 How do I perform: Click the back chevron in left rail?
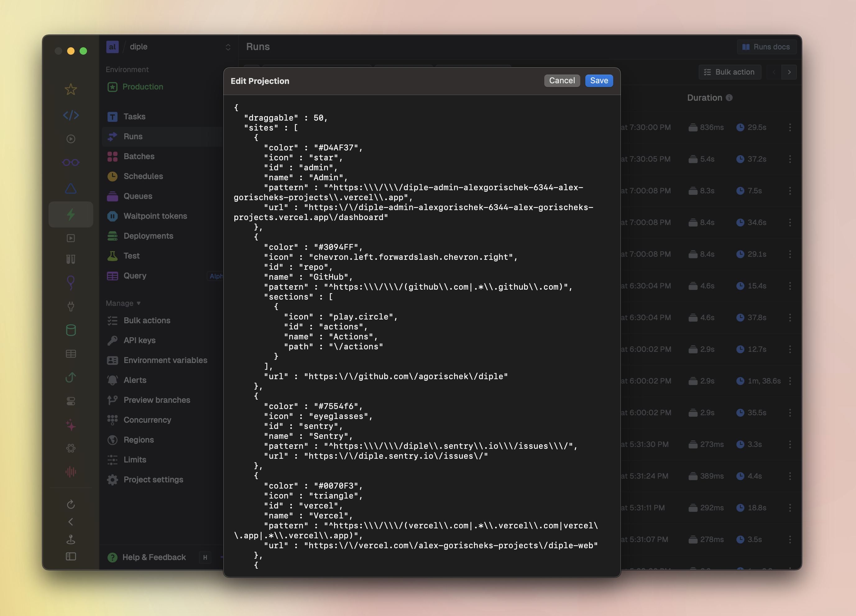pyautogui.click(x=71, y=522)
